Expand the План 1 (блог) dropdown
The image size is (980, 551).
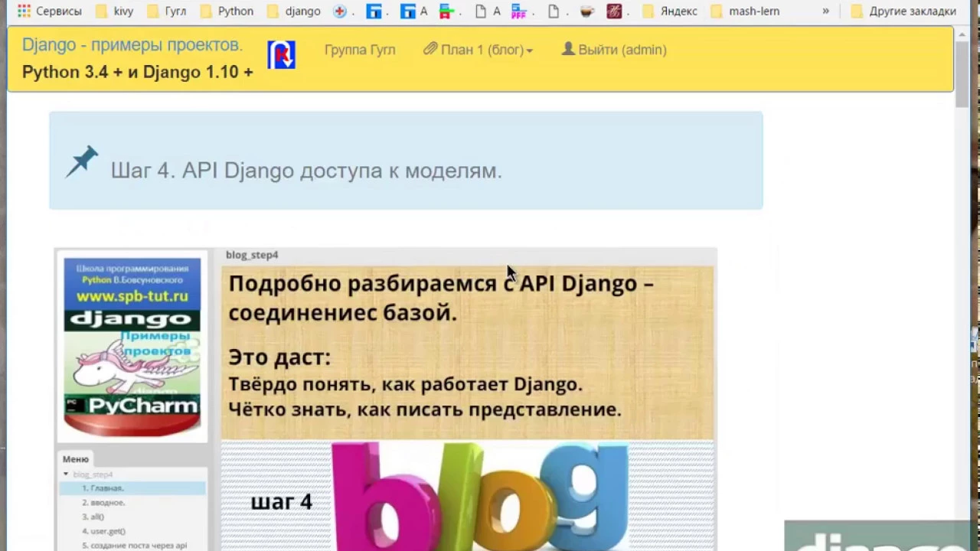[479, 50]
